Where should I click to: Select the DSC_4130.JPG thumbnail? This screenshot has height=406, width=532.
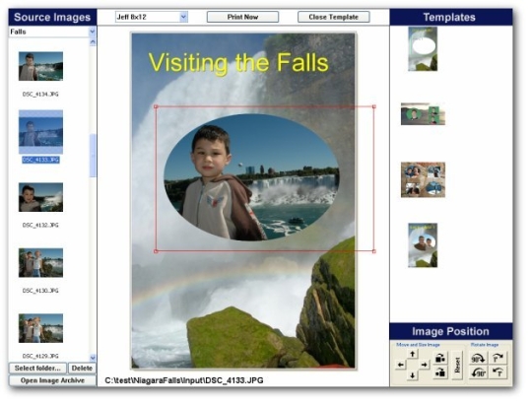click(x=40, y=263)
